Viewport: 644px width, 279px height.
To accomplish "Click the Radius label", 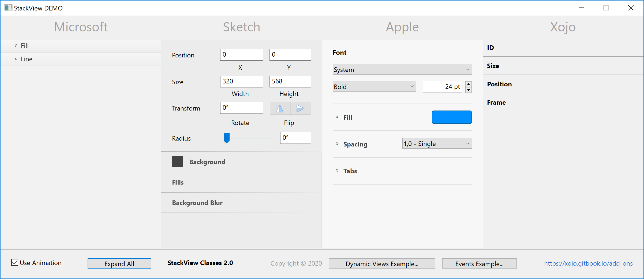I will click(181, 138).
